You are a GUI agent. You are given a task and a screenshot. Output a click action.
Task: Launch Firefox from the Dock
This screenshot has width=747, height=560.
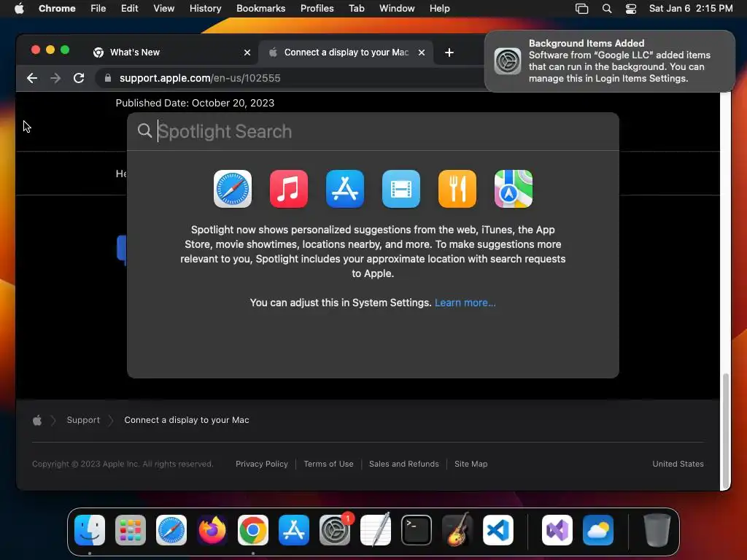click(212, 530)
